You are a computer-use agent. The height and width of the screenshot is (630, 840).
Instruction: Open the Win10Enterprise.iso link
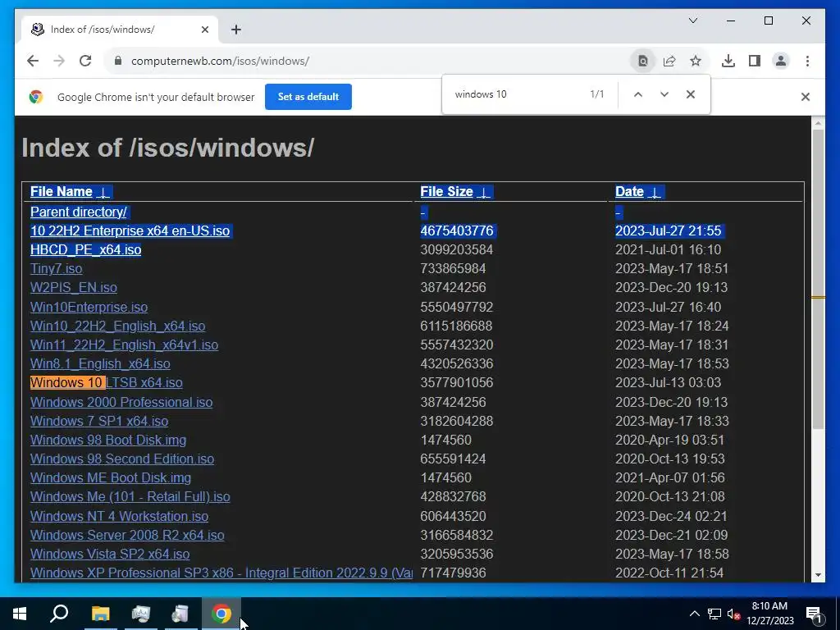(89, 307)
